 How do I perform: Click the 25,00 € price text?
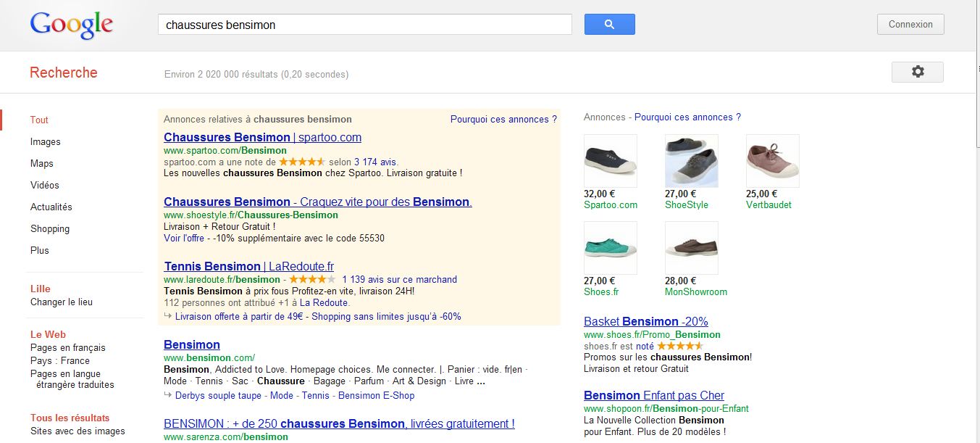[x=761, y=194]
